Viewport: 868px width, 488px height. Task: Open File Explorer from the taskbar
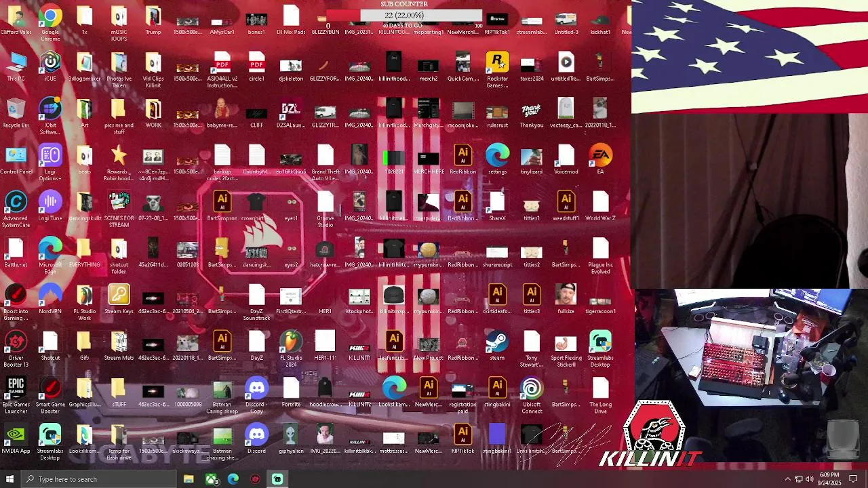pyautogui.click(x=189, y=479)
